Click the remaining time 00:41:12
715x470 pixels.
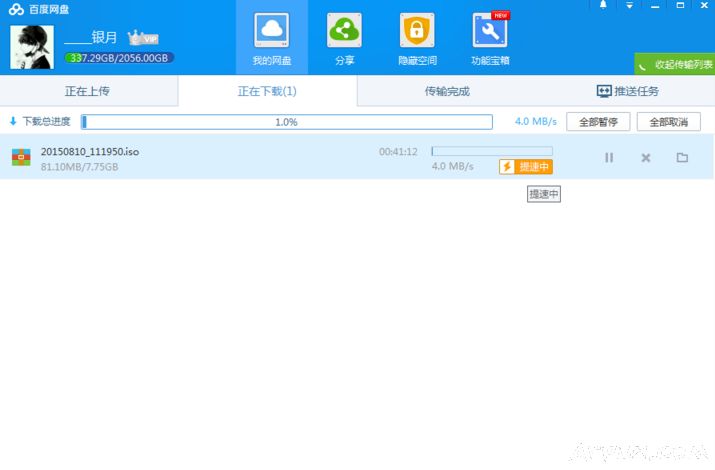click(x=398, y=151)
